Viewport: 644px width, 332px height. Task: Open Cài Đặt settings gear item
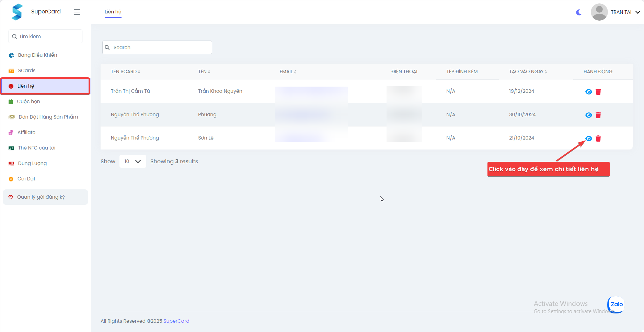[26, 179]
